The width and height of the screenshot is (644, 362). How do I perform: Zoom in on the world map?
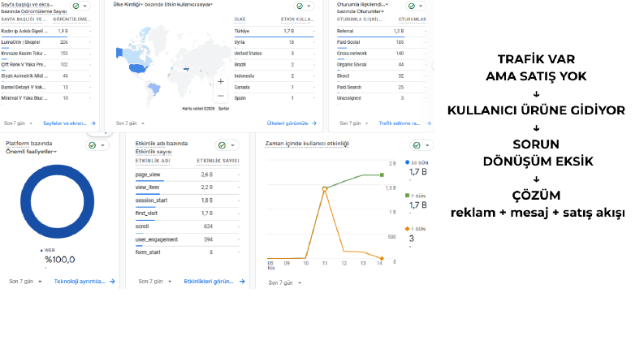pyautogui.click(x=221, y=82)
